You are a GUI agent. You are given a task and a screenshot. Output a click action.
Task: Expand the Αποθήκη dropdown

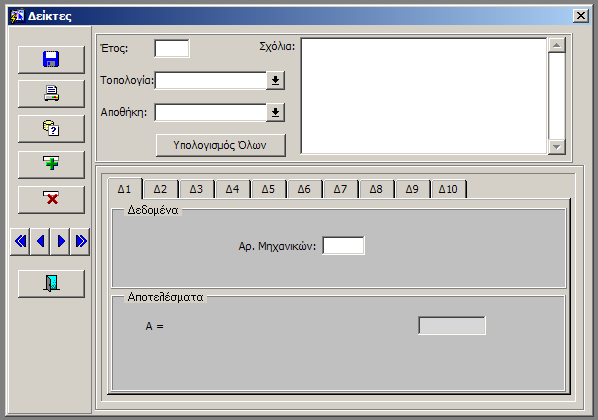275,113
